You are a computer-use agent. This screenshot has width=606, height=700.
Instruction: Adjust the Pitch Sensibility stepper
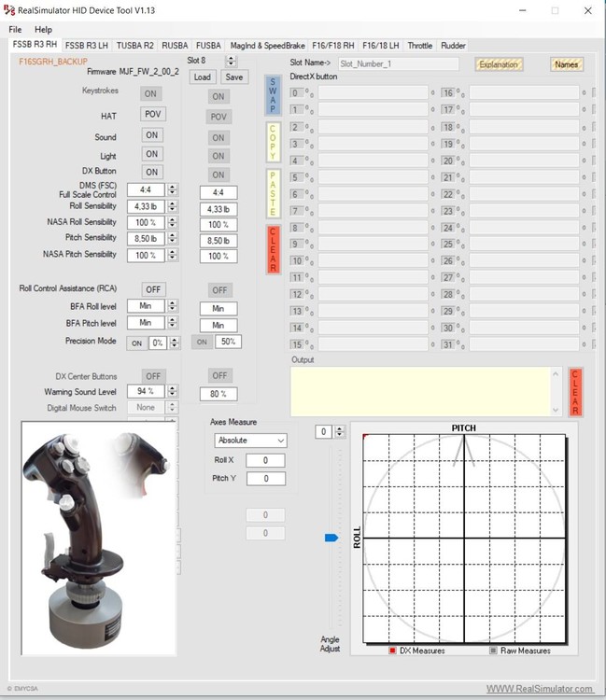pyautogui.click(x=173, y=238)
